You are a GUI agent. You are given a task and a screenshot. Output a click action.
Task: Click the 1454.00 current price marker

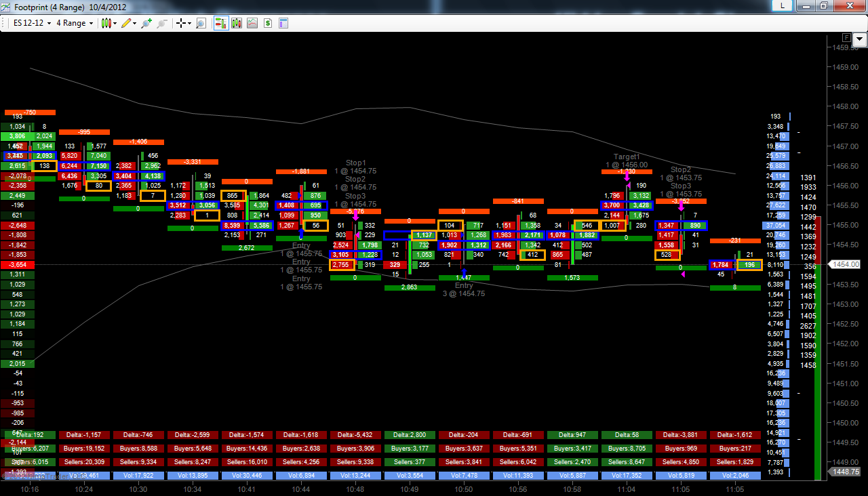pos(846,264)
